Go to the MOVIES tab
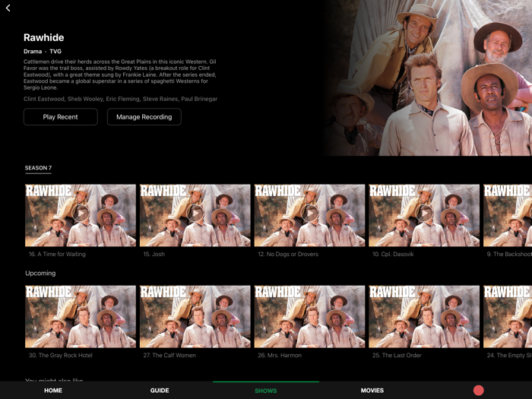 tap(372, 391)
